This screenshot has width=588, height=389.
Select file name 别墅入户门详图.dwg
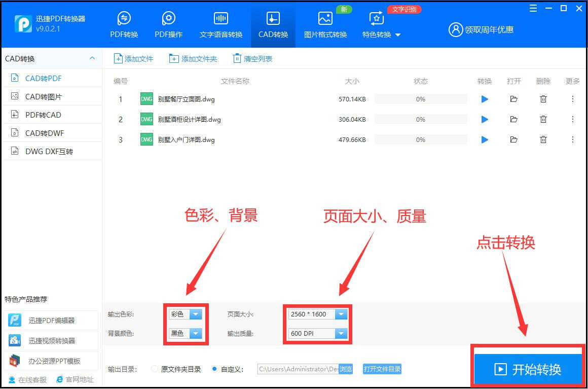[x=187, y=139]
